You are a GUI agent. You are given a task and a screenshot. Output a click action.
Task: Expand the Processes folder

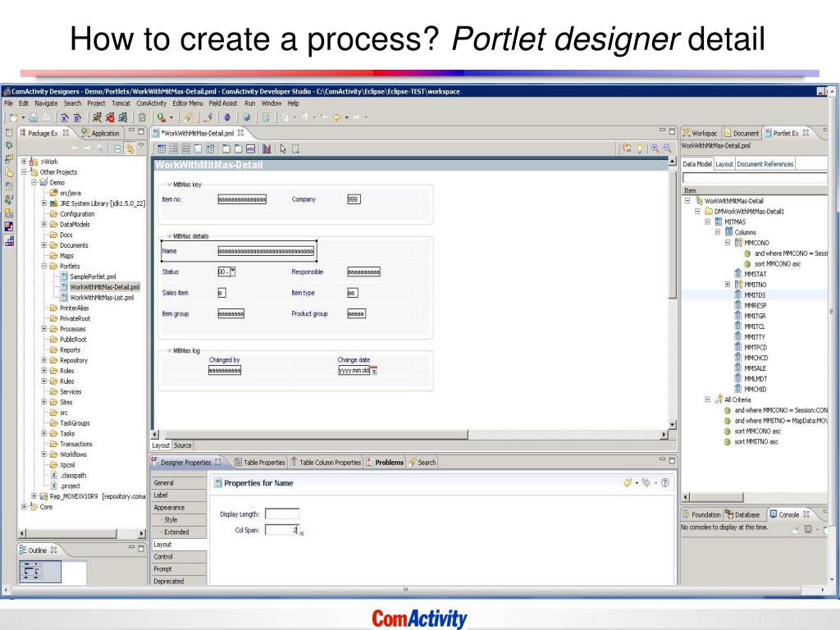click(44, 329)
